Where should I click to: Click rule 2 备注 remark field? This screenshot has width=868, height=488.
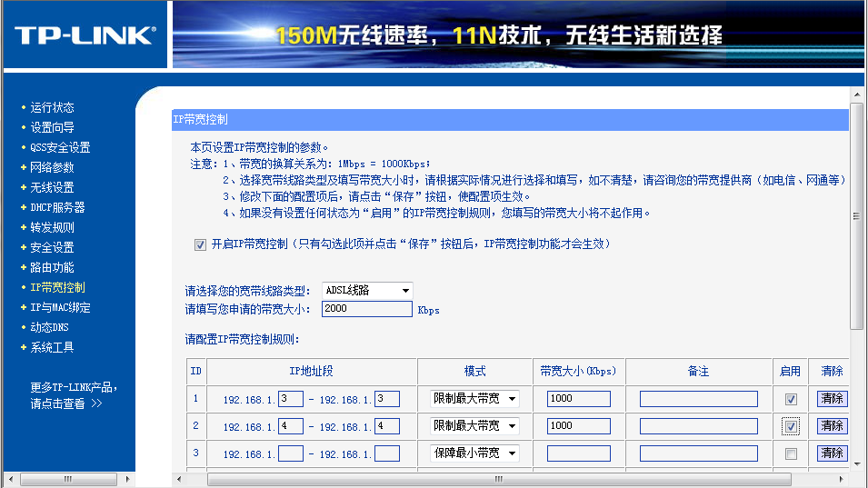(x=699, y=426)
